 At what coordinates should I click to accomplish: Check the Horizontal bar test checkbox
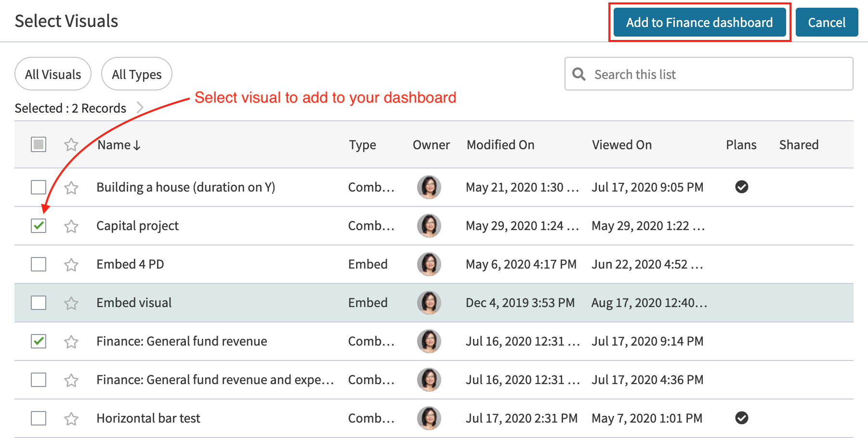39,418
